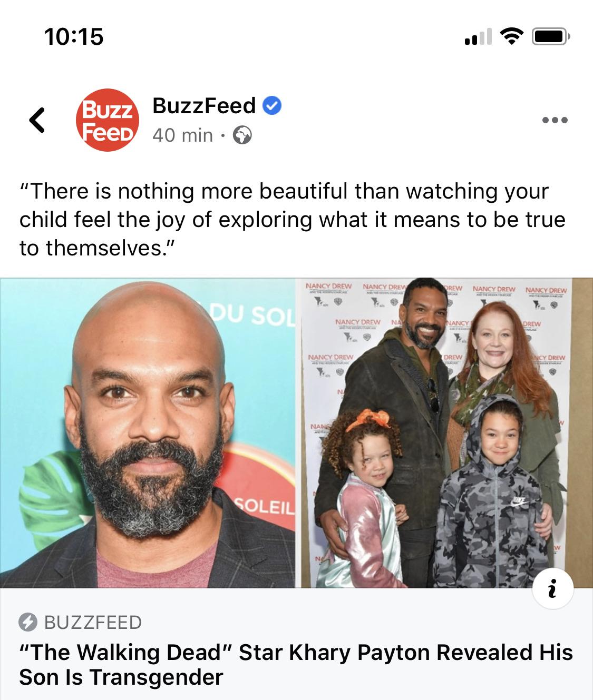Open the bearded man headshot photo

[148, 433]
